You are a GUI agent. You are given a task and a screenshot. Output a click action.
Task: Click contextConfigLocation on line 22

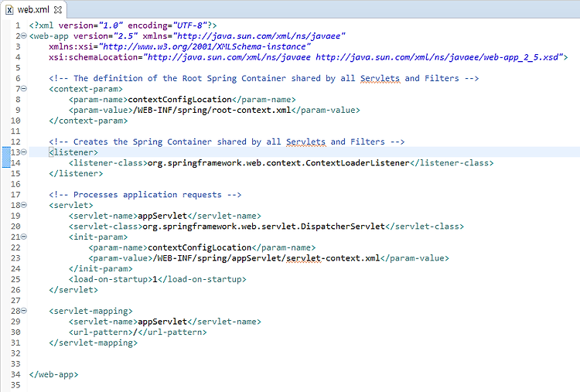(200, 247)
